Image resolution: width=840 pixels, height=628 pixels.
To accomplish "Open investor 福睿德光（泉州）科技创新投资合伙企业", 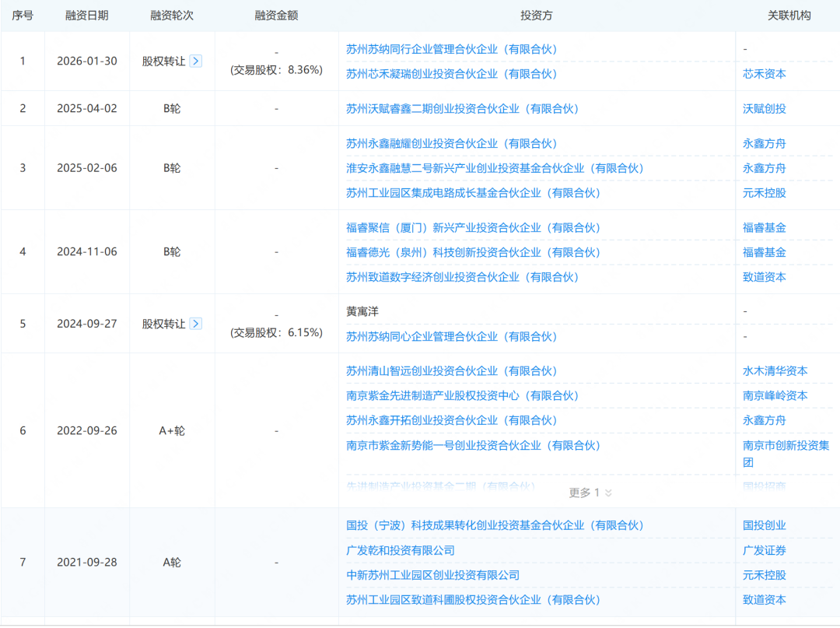I will click(x=473, y=252).
